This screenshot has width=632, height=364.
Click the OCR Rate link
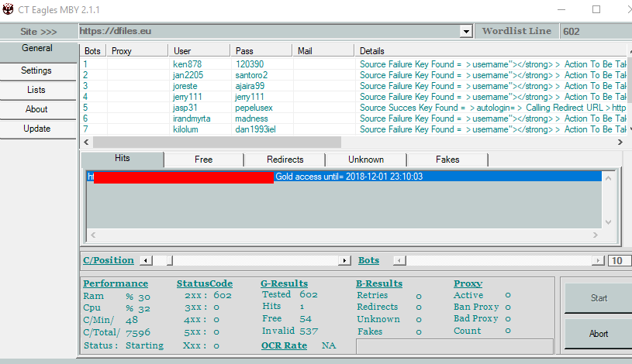point(284,345)
